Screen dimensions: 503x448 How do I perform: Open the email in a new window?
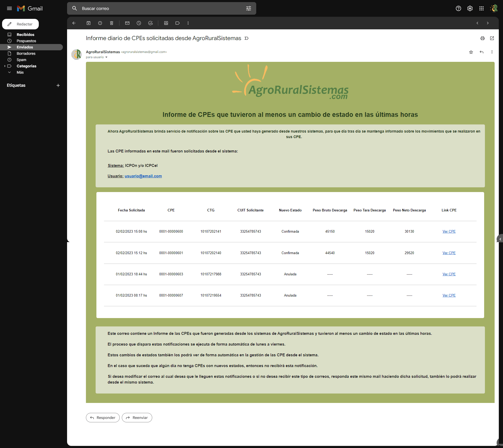(492, 38)
